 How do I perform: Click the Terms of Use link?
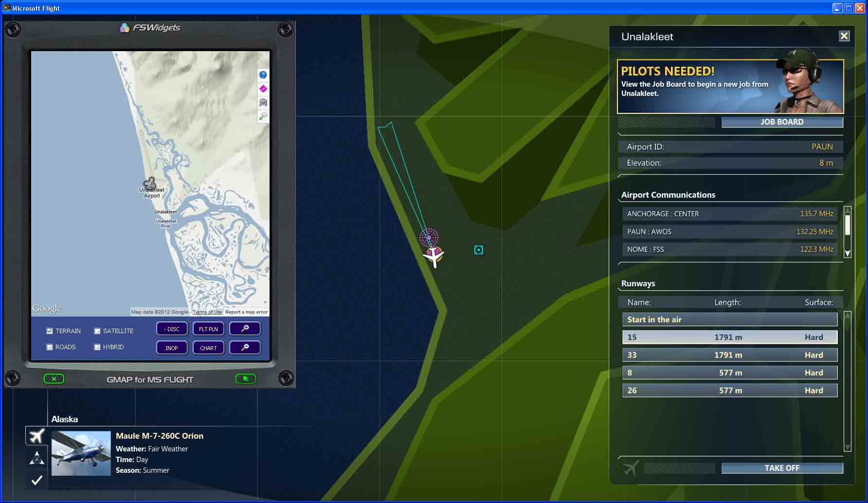(x=207, y=312)
